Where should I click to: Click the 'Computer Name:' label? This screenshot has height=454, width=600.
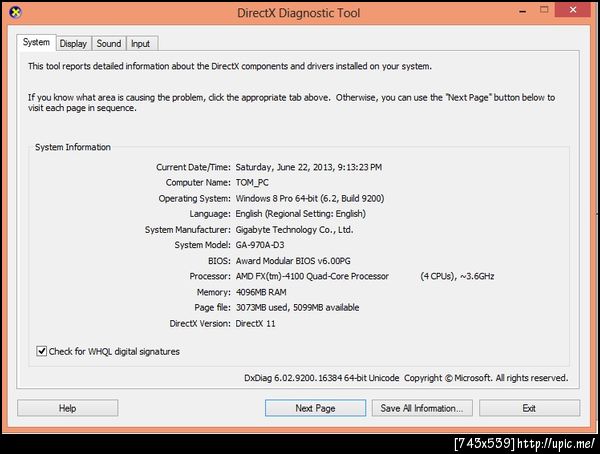pyautogui.click(x=198, y=183)
